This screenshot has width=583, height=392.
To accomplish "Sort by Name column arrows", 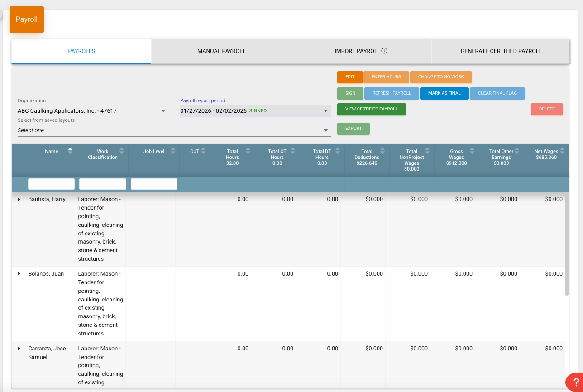I will [70, 151].
